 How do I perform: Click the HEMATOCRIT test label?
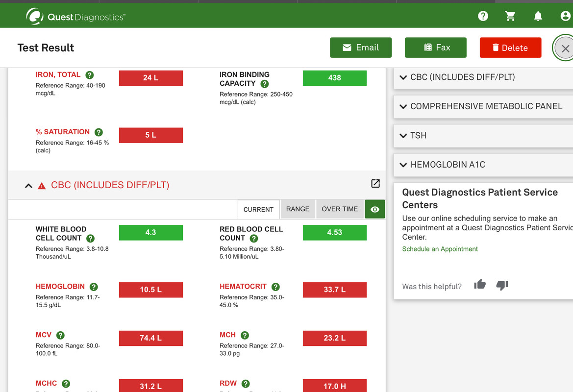click(x=243, y=287)
